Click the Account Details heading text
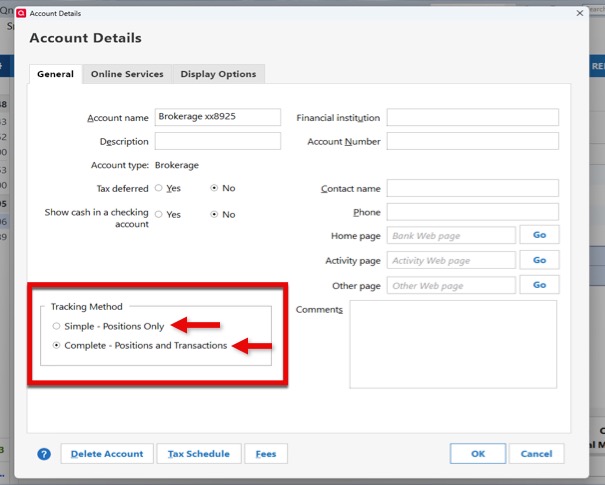 coord(86,38)
